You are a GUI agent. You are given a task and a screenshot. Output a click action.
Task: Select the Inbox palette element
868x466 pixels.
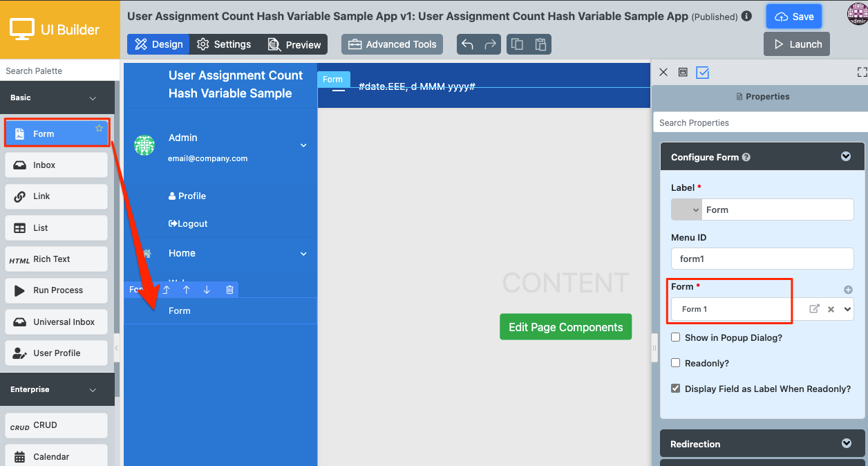pos(56,165)
